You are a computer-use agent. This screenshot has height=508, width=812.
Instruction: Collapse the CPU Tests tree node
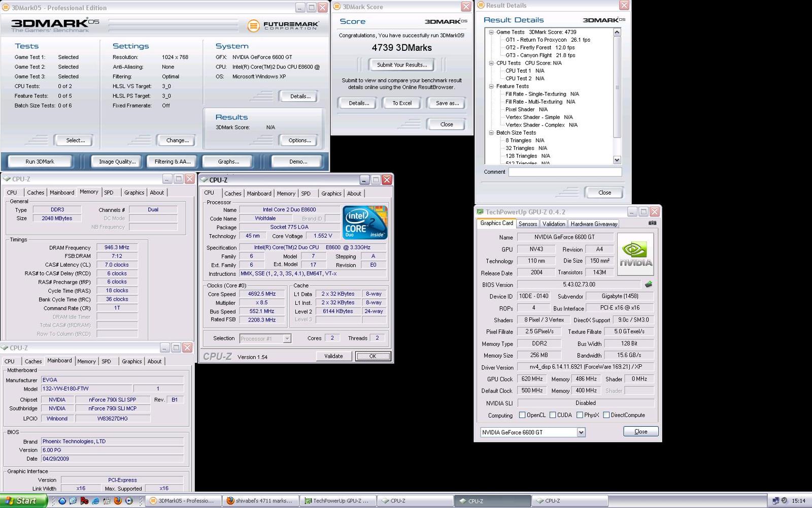pos(491,63)
